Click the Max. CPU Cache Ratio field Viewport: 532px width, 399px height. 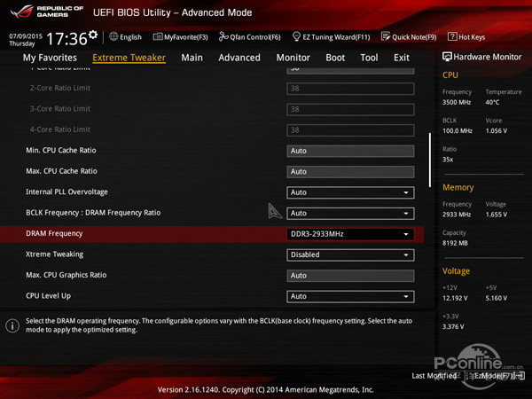click(x=350, y=172)
